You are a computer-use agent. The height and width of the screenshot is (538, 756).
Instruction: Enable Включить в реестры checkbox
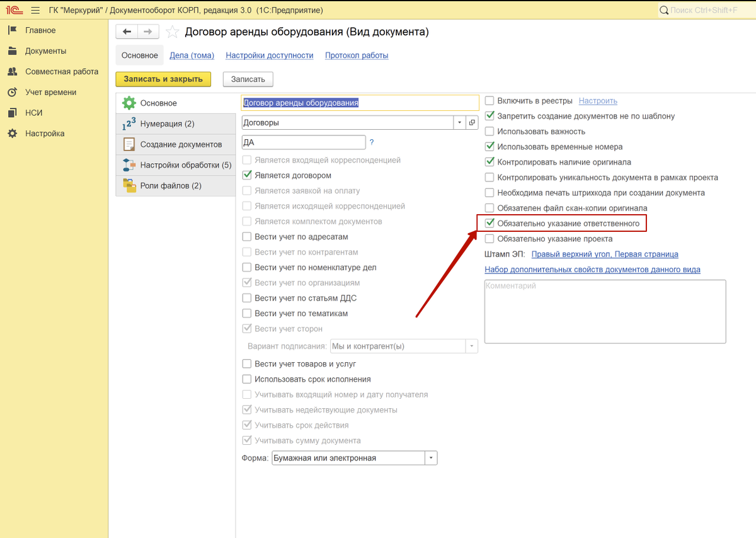click(x=490, y=101)
